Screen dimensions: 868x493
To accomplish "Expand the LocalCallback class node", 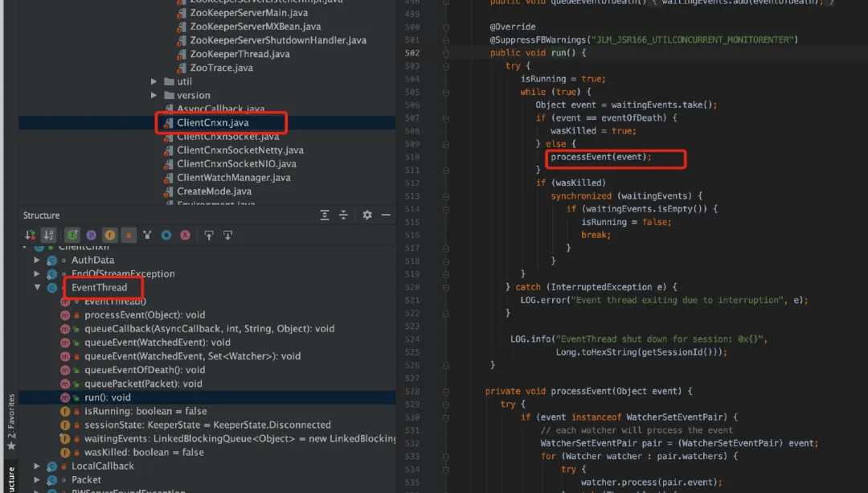I will pos(36,466).
